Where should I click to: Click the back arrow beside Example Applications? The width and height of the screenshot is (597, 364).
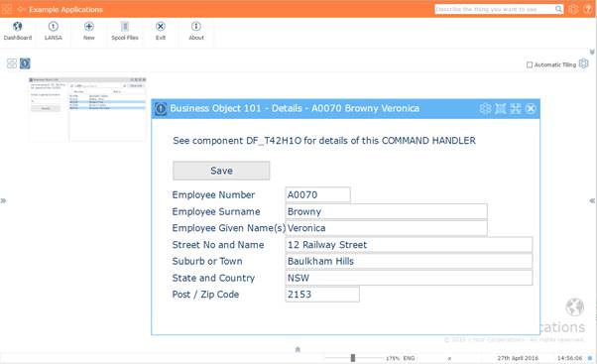[x=21, y=9]
